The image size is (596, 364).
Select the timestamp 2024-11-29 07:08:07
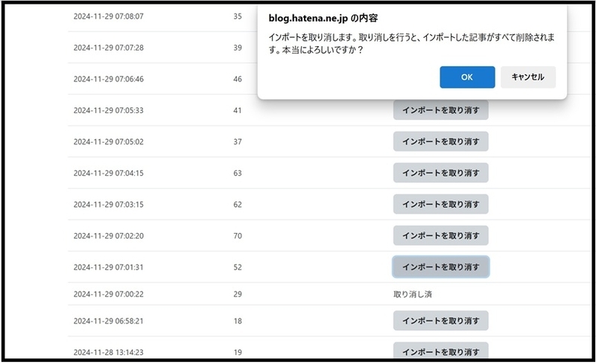tap(108, 16)
